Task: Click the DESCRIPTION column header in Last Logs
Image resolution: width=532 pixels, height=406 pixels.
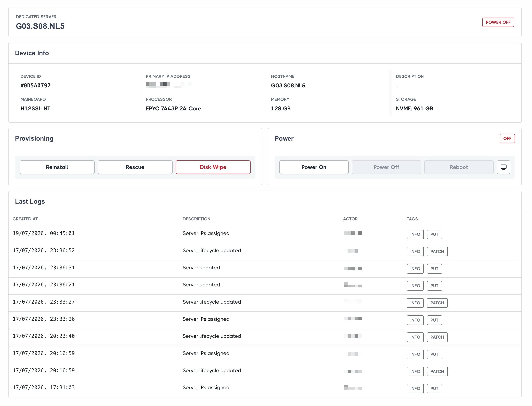Action: click(196, 219)
